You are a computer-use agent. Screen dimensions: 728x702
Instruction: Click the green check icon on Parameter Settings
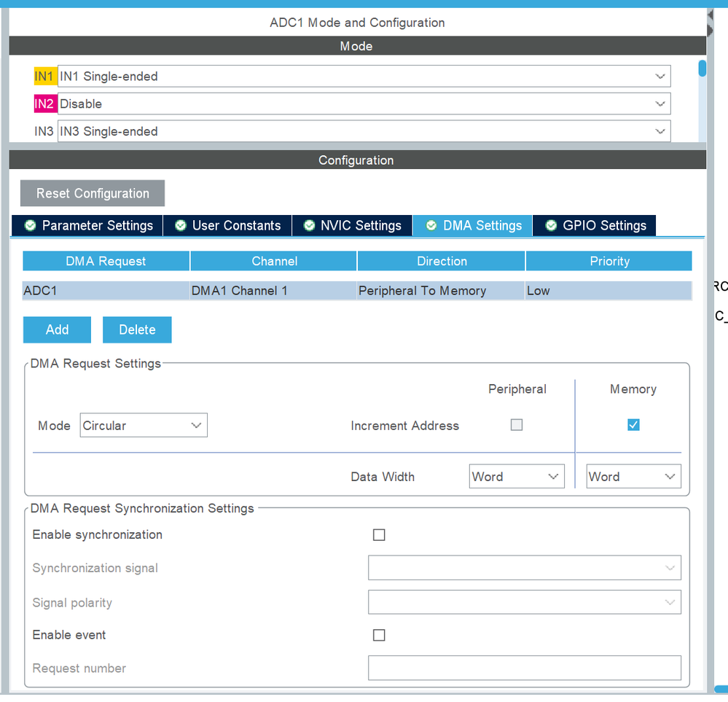(x=30, y=225)
